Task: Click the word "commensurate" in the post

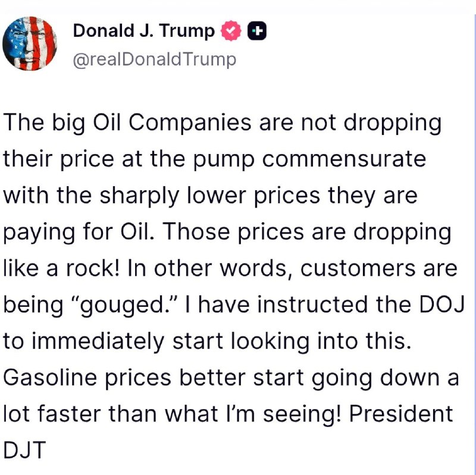Action: (x=344, y=159)
